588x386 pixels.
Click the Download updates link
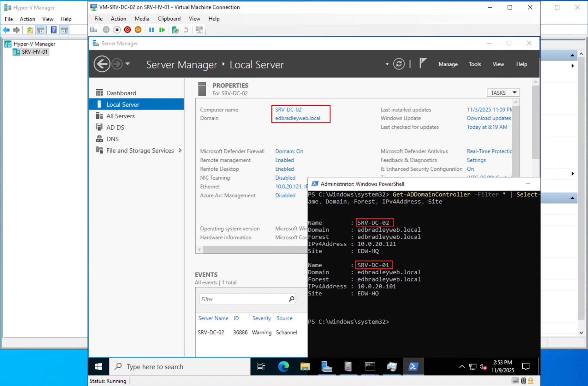(489, 118)
